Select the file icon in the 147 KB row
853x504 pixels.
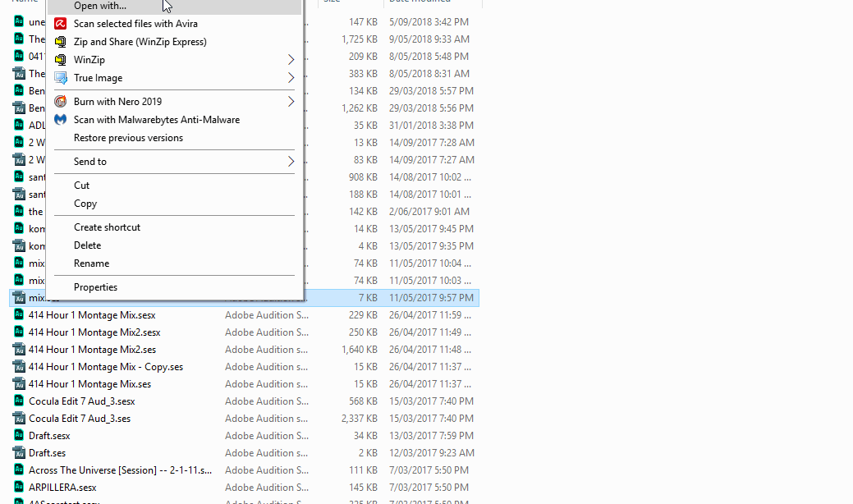pos(19,21)
